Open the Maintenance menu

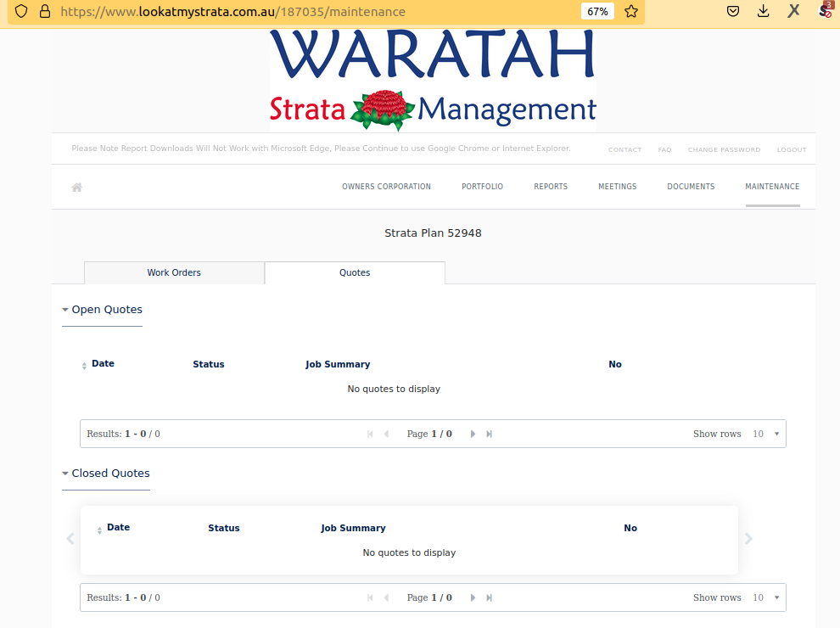coord(772,187)
